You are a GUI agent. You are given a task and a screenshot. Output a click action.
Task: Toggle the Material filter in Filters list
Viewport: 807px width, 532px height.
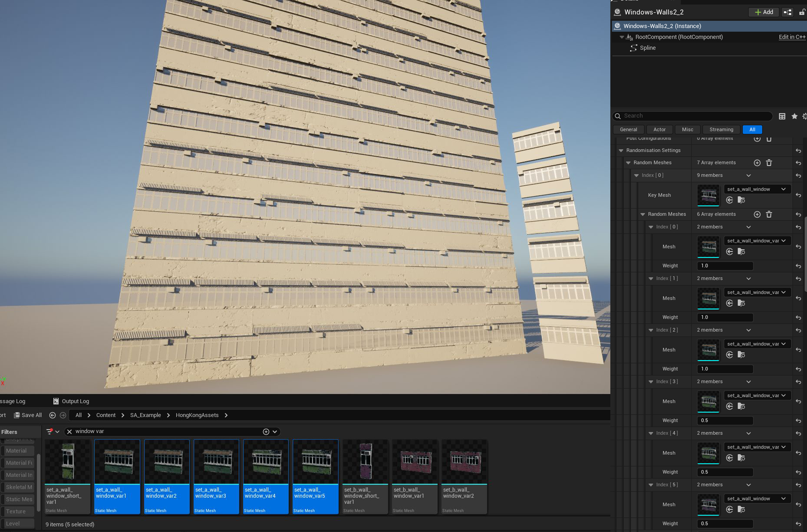point(16,451)
